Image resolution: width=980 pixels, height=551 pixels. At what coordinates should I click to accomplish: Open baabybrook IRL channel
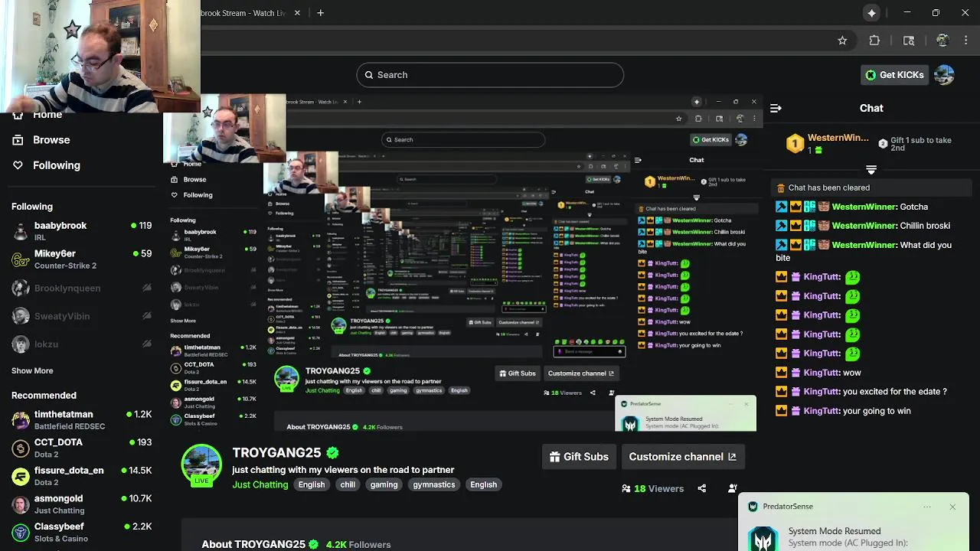click(x=81, y=231)
